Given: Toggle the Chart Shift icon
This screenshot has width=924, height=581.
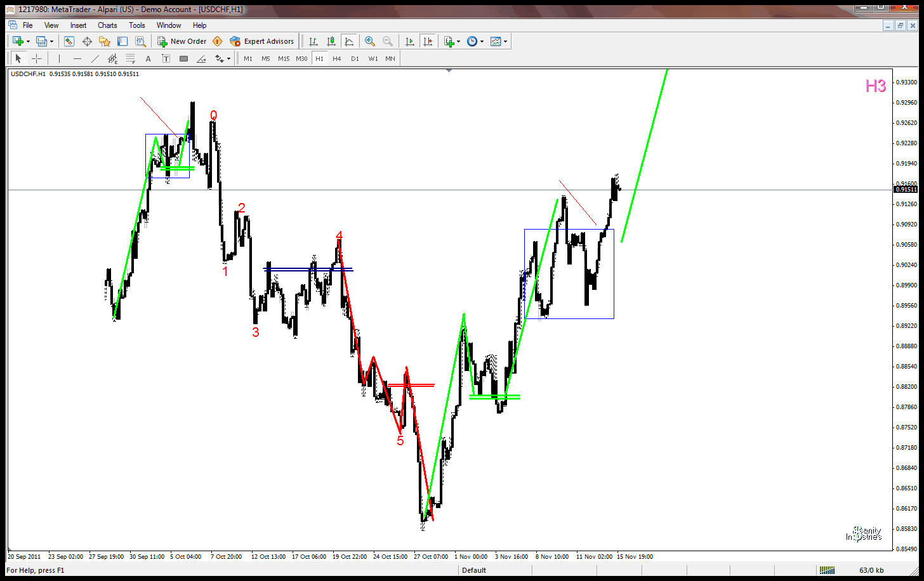Looking at the screenshot, I should (428, 41).
